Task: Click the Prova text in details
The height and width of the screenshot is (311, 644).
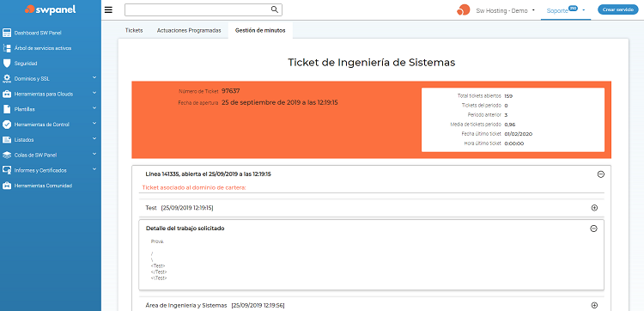Action: click(157, 242)
